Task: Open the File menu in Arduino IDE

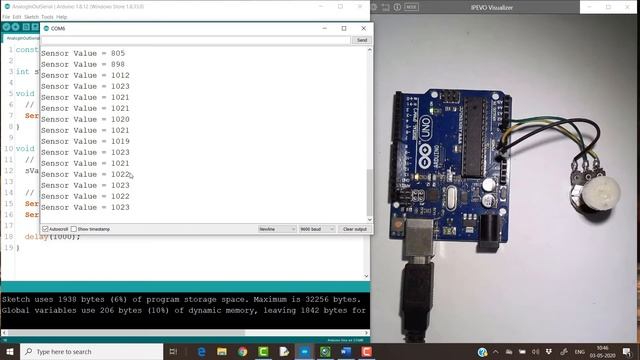Action: [6, 17]
